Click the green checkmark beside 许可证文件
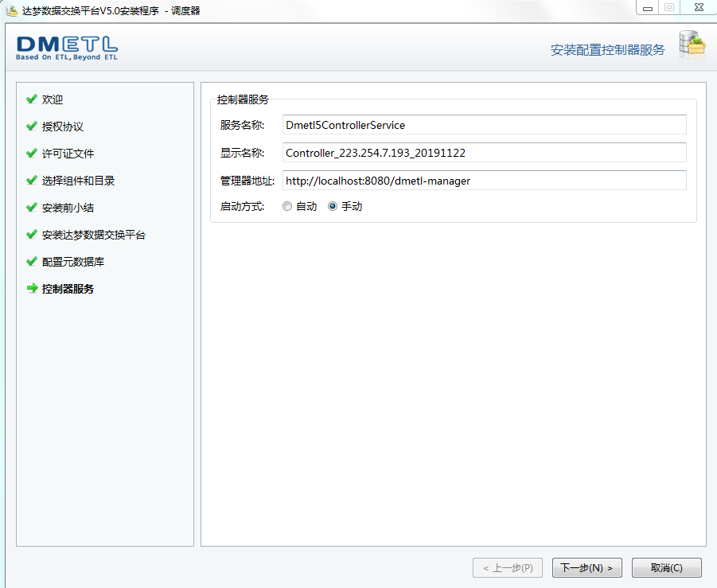 click(32, 153)
